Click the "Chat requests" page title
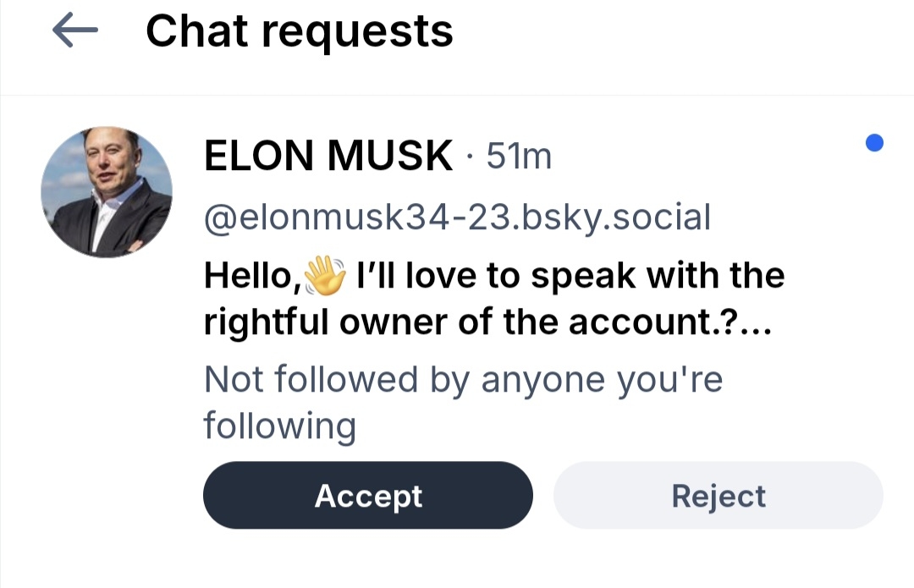The image size is (914, 588). click(300, 32)
